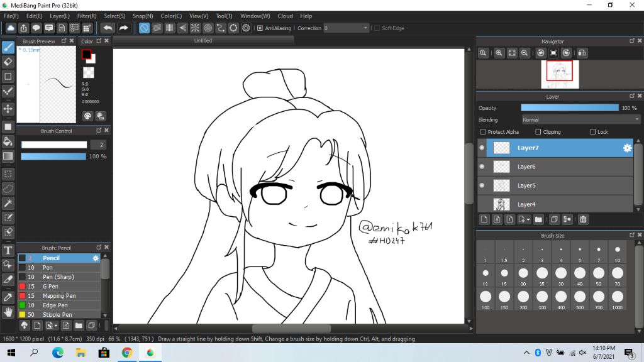644x362 pixels.
Task: Duplicate layer icon in Layer panel
Action: click(x=554, y=219)
